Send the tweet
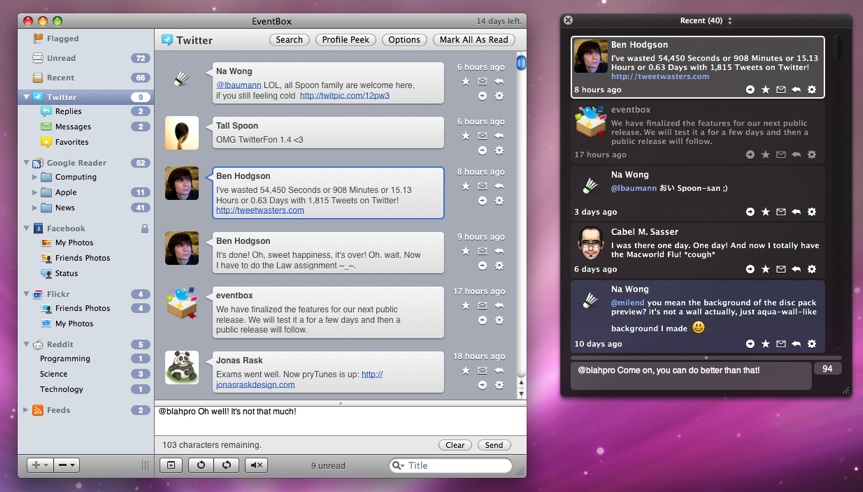863x492 pixels. pos(494,445)
